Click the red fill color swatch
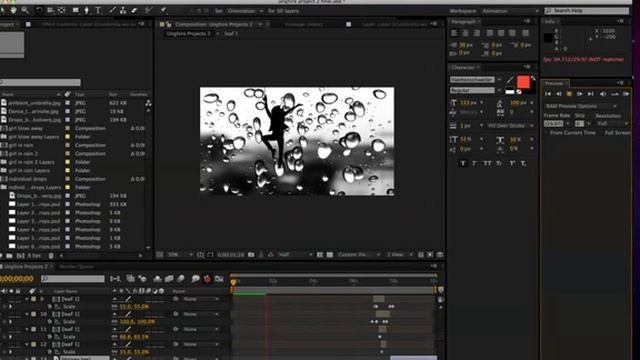The width and height of the screenshot is (640, 360). pos(523,82)
